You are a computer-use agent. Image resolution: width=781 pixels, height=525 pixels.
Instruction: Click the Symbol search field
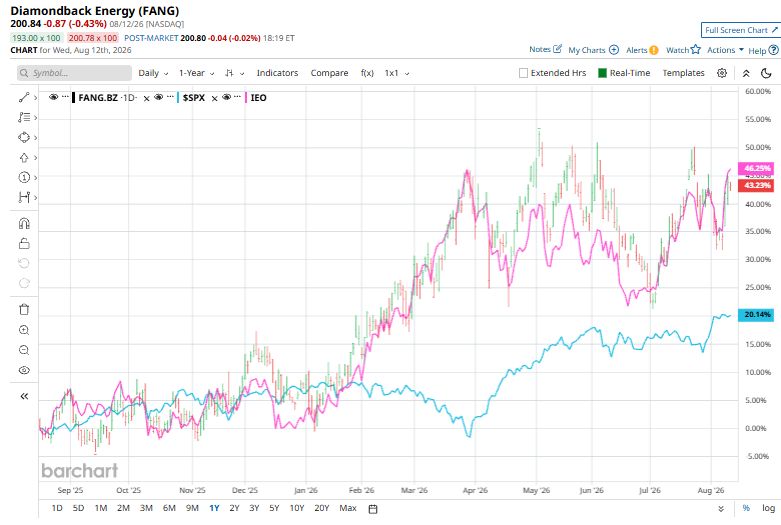pyautogui.click(x=74, y=73)
